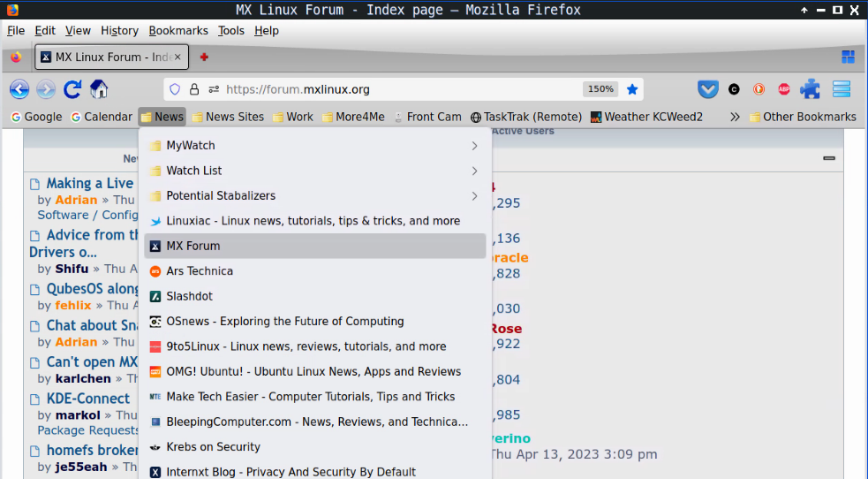The image size is (868, 479).
Task: Open site permissions icon in address bar
Action: point(214,89)
